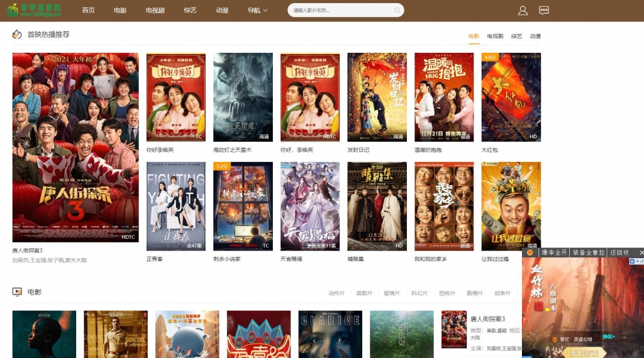Filter movies by 战争片

pyautogui.click(x=502, y=293)
